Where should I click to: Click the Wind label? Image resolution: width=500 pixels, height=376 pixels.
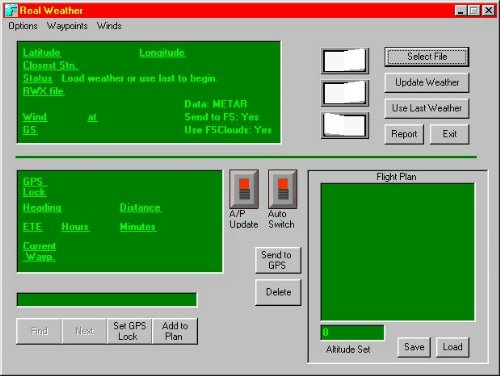35,117
